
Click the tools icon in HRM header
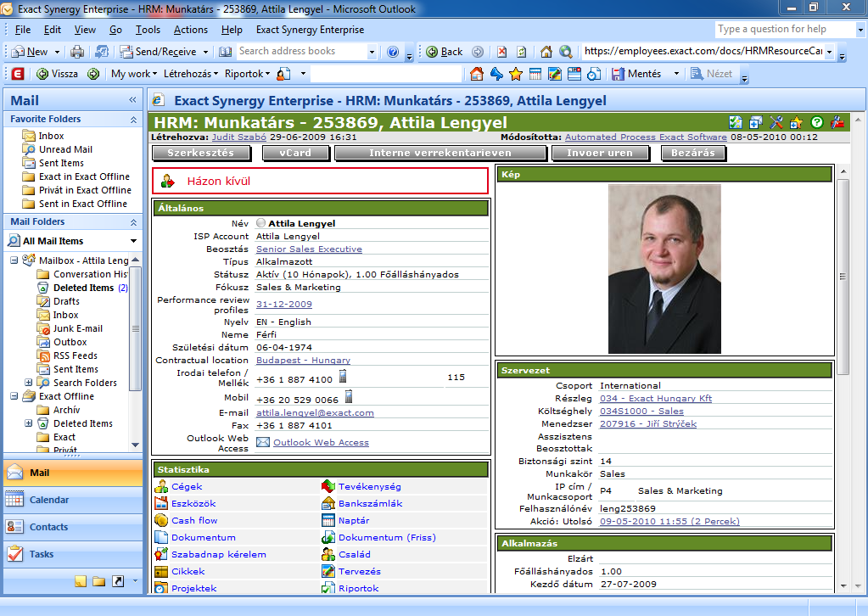click(776, 122)
